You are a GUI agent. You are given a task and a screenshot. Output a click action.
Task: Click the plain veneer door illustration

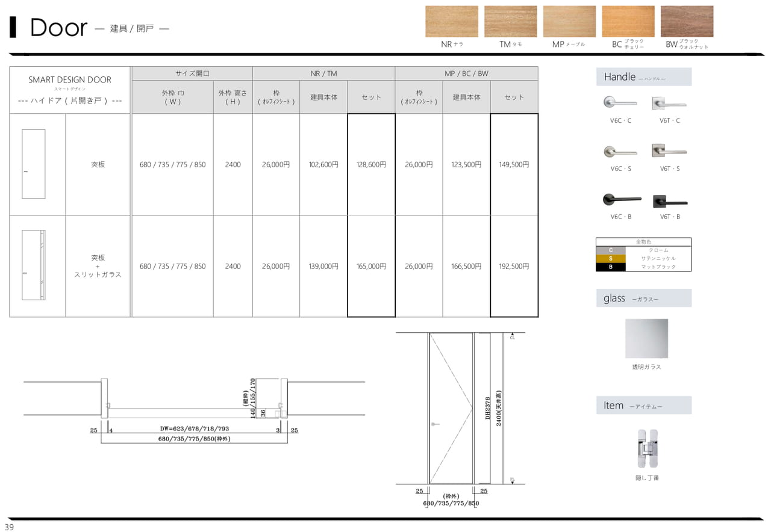pos(34,164)
